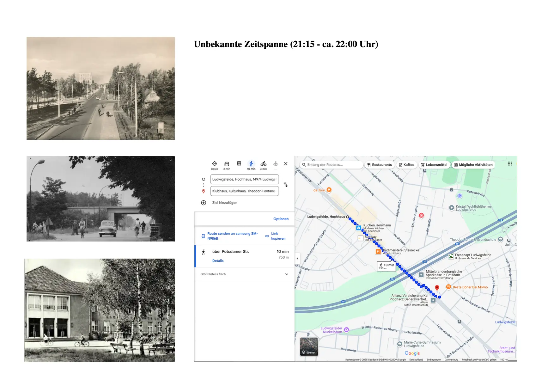Filter map by 'Restaurants' chip
This screenshot has height=392, width=554.
point(380,165)
